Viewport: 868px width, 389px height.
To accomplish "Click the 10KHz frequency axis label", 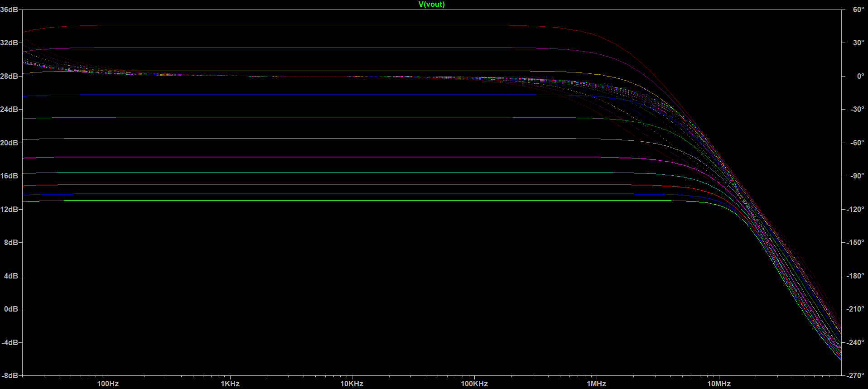I will (352, 384).
